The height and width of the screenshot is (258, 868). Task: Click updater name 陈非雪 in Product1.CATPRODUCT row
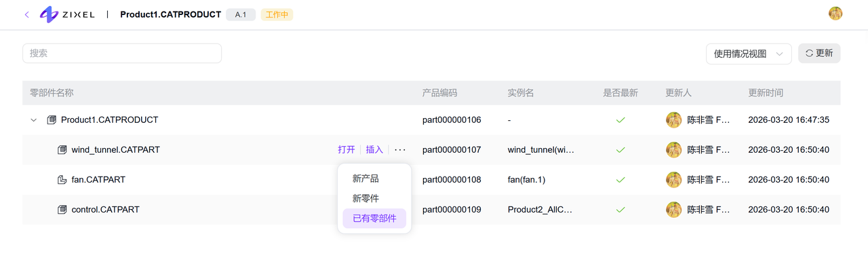pyautogui.click(x=709, y=120)
